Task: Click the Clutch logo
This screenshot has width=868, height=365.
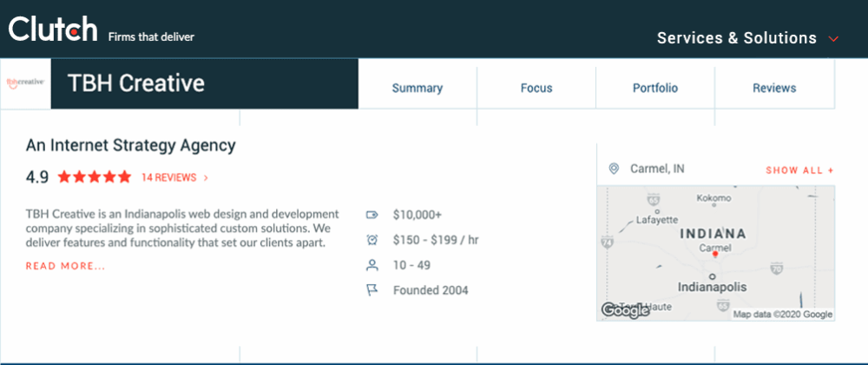Action: 52,30
